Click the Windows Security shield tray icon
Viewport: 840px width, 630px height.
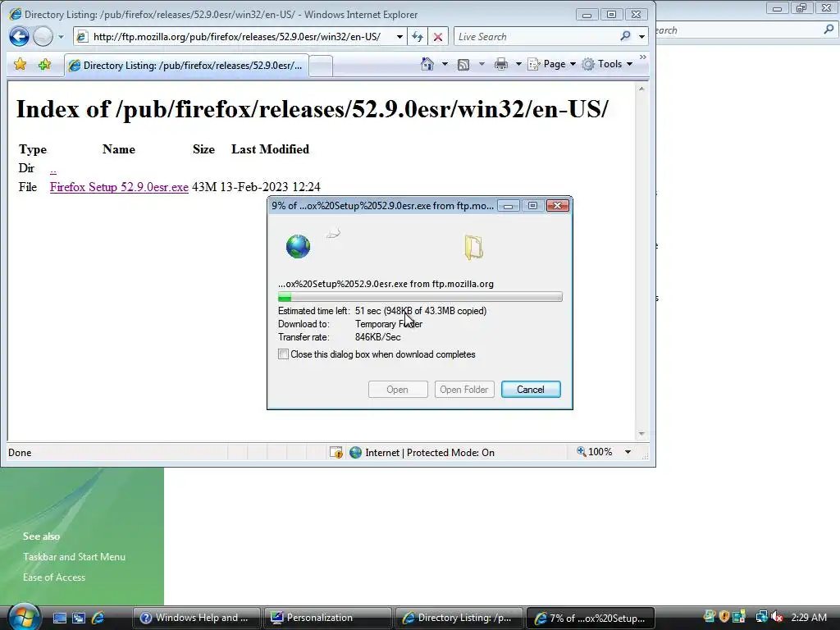724,617
